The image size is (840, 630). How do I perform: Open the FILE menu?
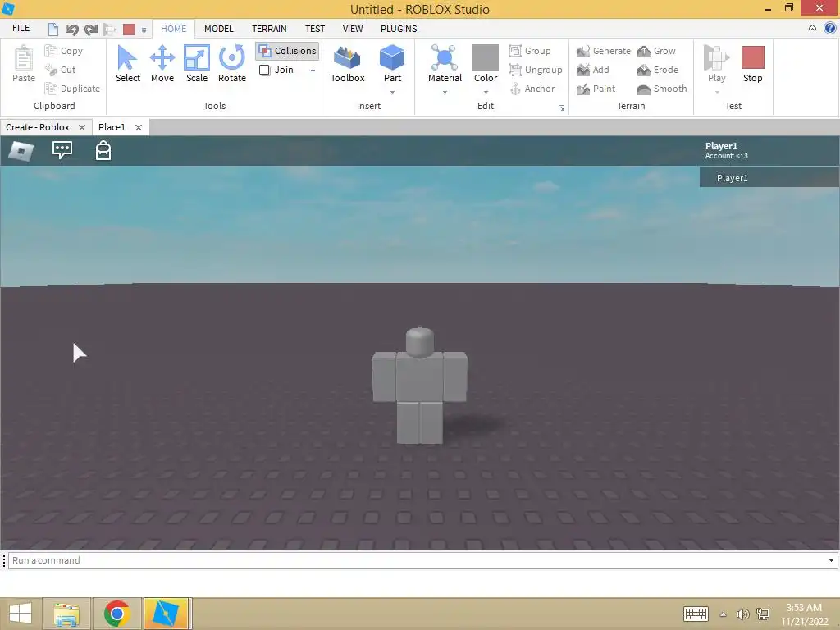coord(21,29)
